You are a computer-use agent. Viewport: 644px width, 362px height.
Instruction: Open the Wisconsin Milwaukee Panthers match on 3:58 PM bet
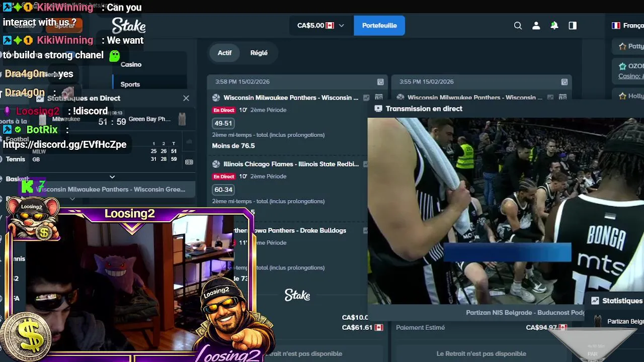click(291, 98)
